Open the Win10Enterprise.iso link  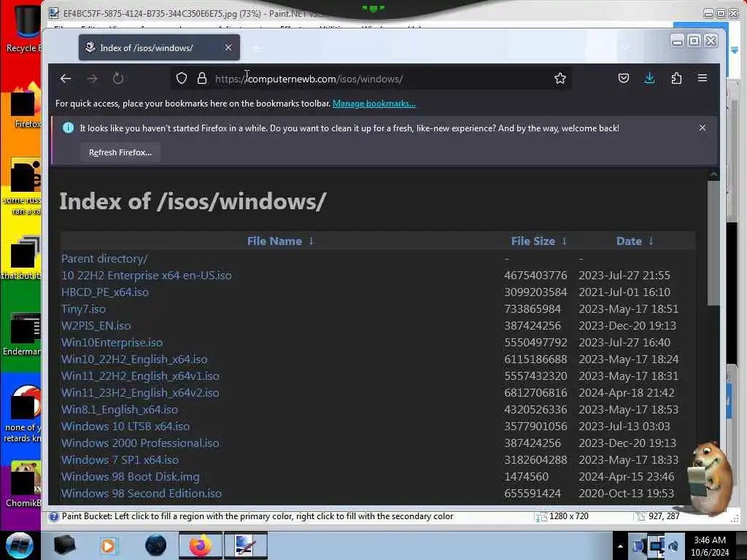point(112,343)
